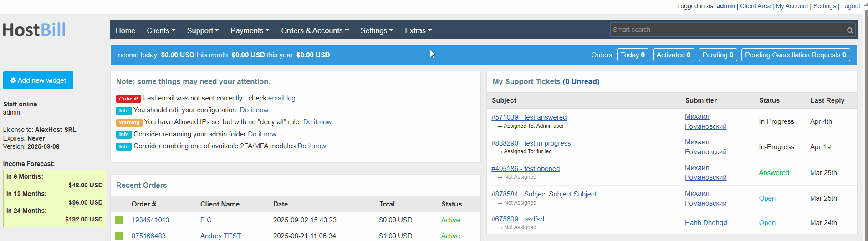Screen dimensions: 868x241
Task: Click the orange Warning badge
Action: [x=129, y=122]
